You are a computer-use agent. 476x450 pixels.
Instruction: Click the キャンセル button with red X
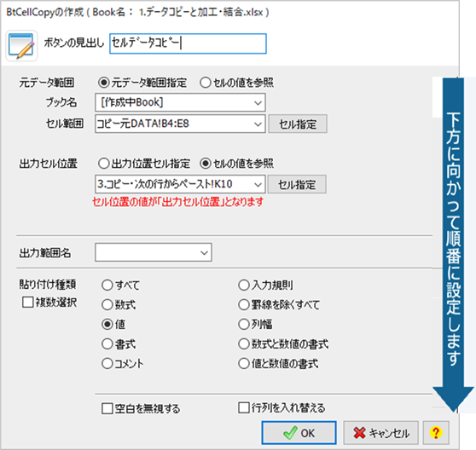tap(381, 433)
